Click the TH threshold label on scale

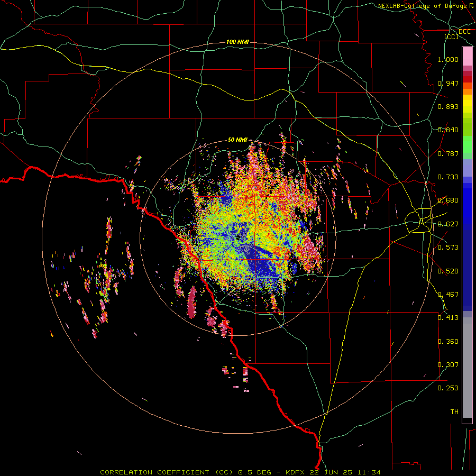(454, 412)
